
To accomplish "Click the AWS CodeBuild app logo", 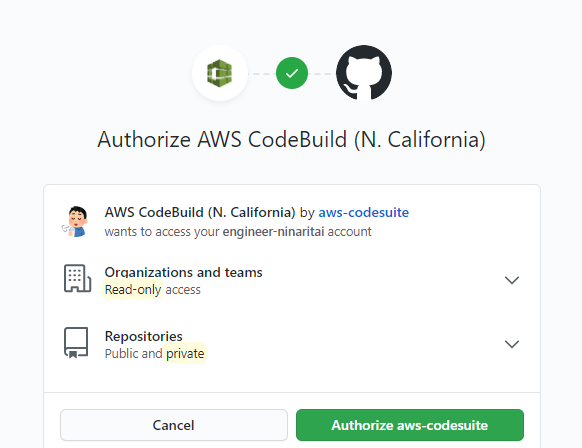I will coord(220,73).
